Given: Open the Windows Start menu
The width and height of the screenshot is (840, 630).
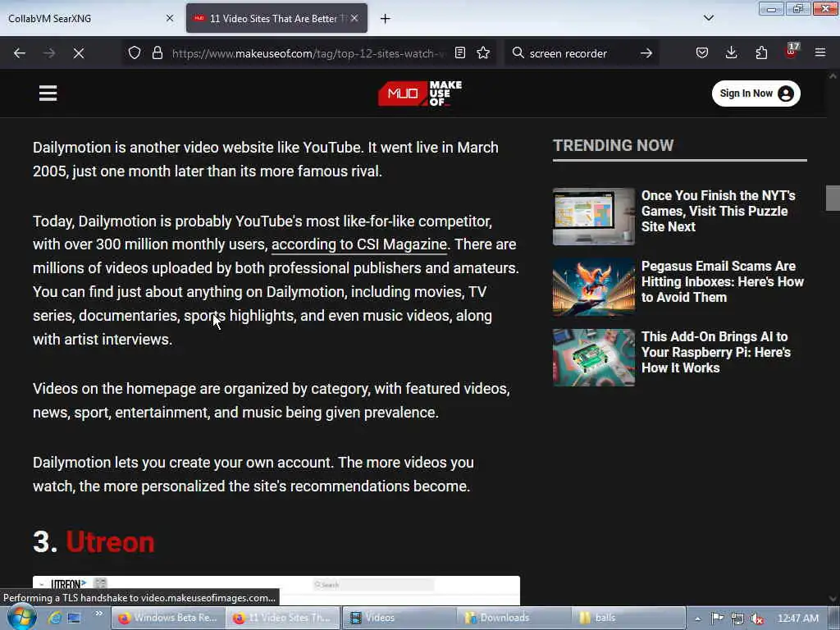Looking at the screenshot, I should pyautogui.click(x=21, y=618).
